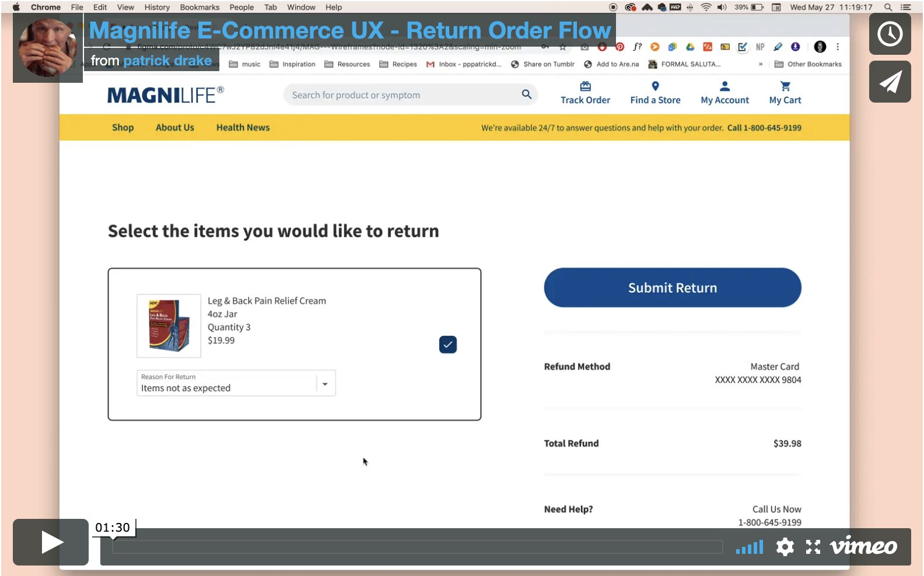Open the People menu
This screenshot has width=924, height=576.
(242, 7)
